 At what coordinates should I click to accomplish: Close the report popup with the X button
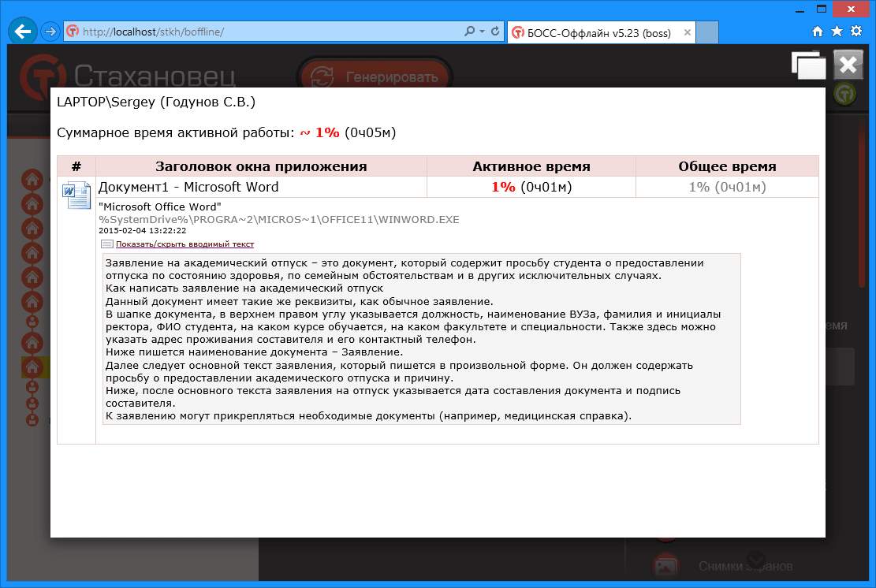[x=848, y=65]
